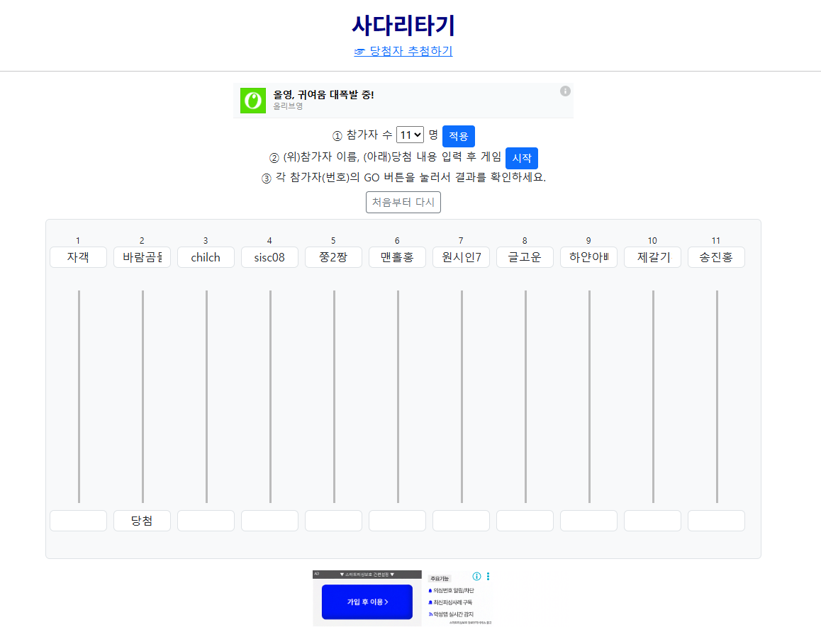Open the participant count dropdown showing 11

[x=410, y=135]
